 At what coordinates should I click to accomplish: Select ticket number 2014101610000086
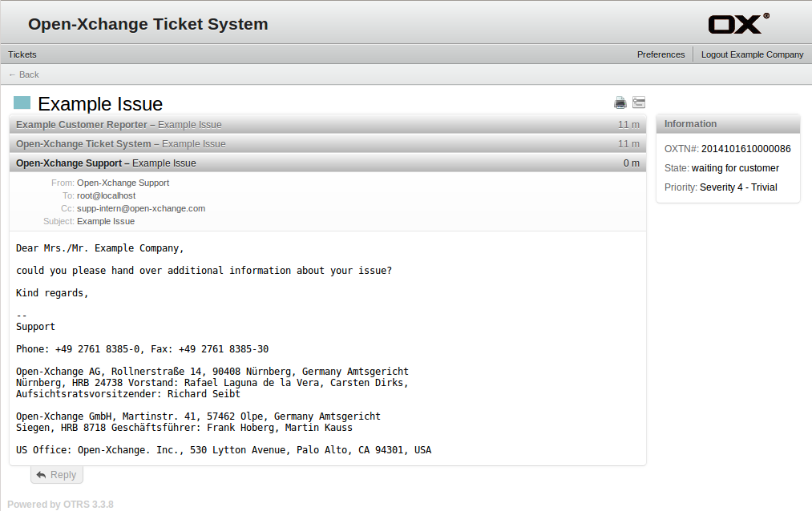coord(745,149)
